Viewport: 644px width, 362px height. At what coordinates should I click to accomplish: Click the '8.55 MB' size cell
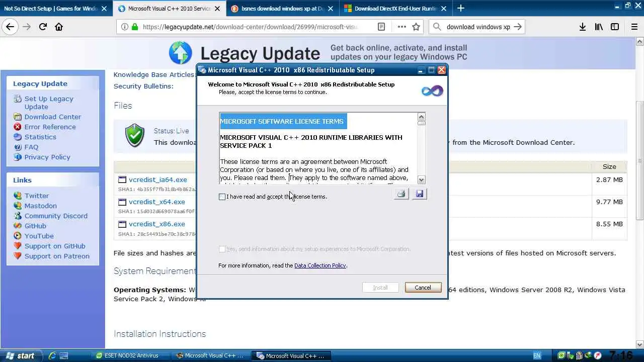click(609, 224)
